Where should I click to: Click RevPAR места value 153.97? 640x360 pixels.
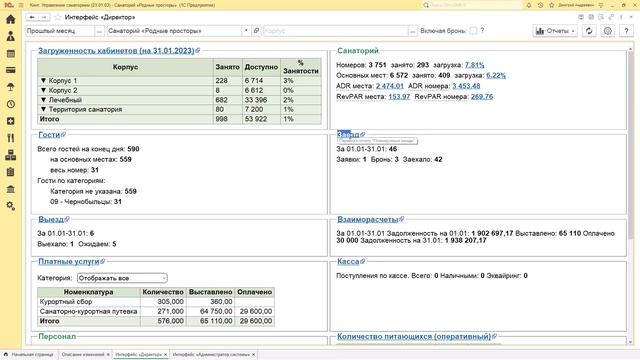[x=399, y=96]
